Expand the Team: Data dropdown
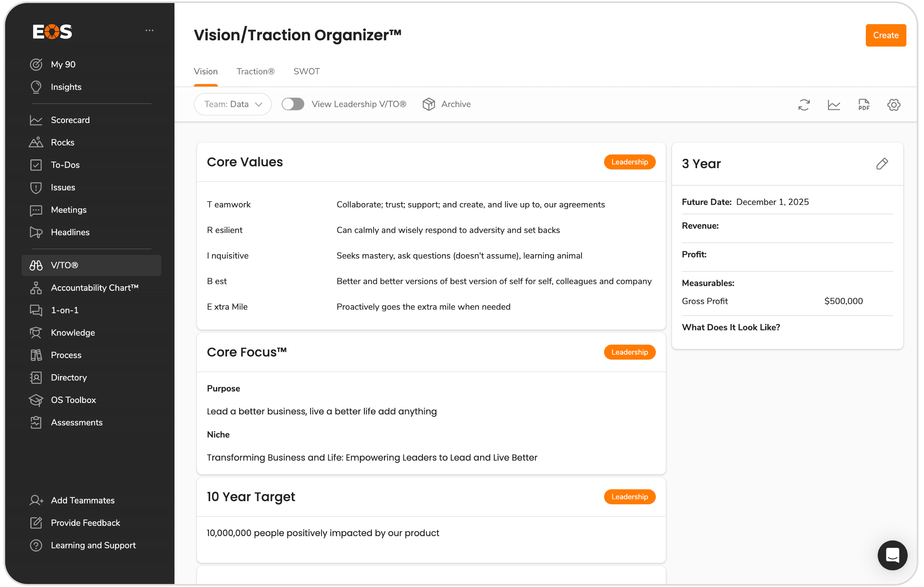The image size is (924, 587). 233,104
